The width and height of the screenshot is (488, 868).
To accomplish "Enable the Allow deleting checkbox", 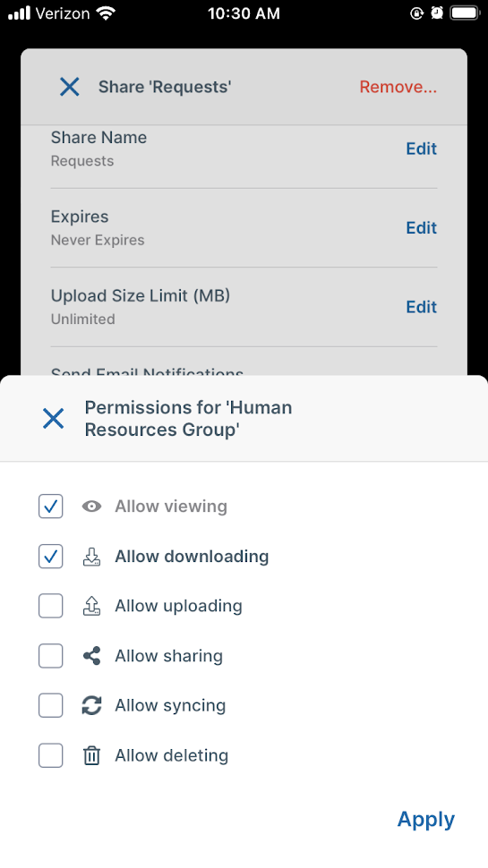I will [x=50, y=755].
